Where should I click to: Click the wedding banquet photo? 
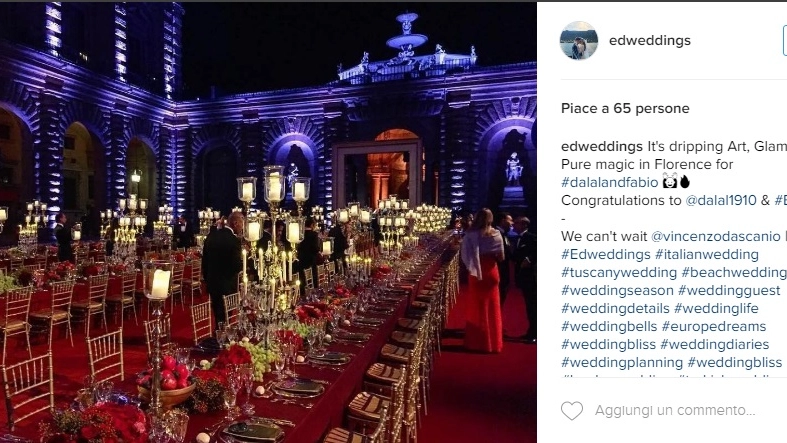coord(268,222)
